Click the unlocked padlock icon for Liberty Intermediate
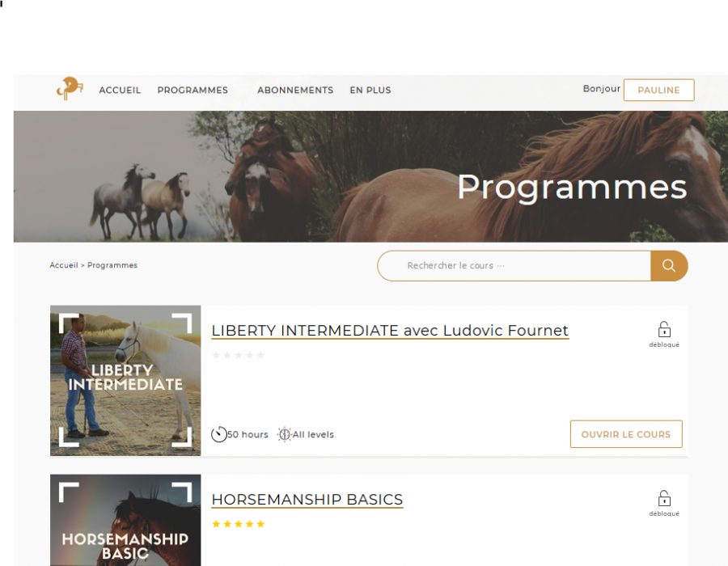The image size is (728, 566). pos(664,330)
